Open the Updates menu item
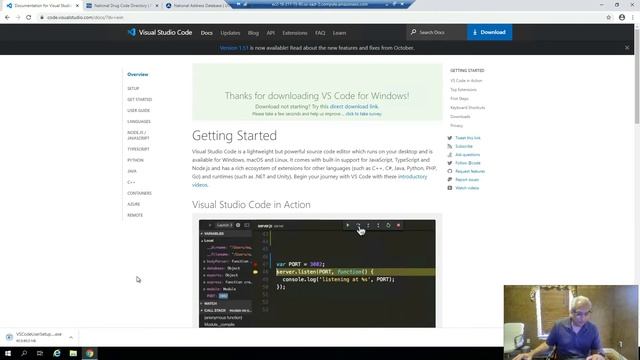The width and height of the screenshot is (640, 360). tap(230, 33)
